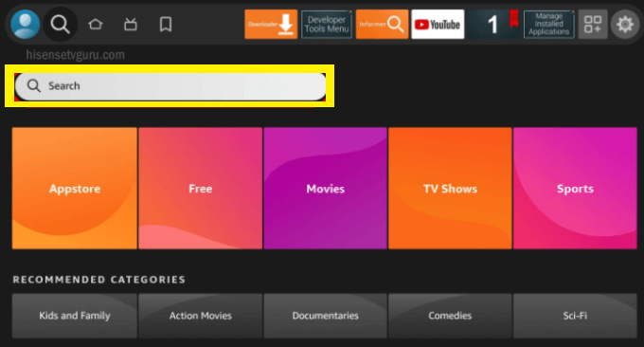The image size is (644, 347).
Task: Open the bookmark Watchlist icon
Action: pyautogui.click(x=166, y=25)
